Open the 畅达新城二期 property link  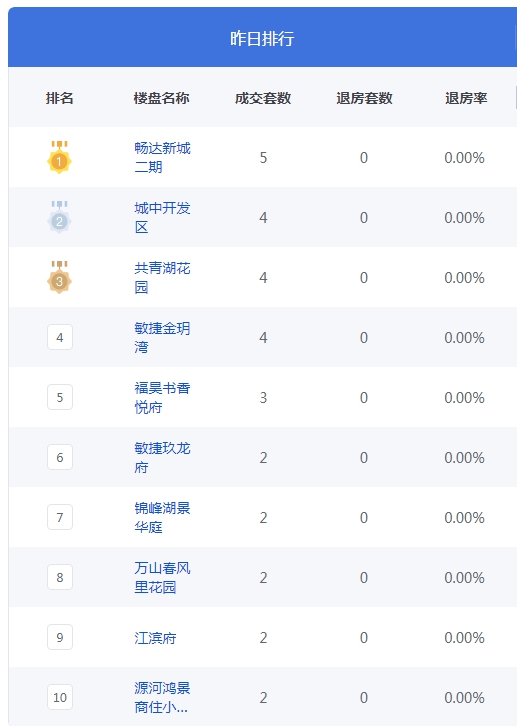point(162,157)
